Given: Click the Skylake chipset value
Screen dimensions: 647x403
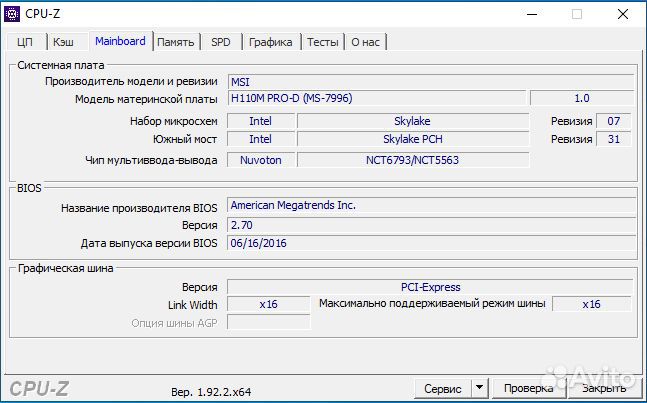Looking at the screenshot, I should (413, 121).
